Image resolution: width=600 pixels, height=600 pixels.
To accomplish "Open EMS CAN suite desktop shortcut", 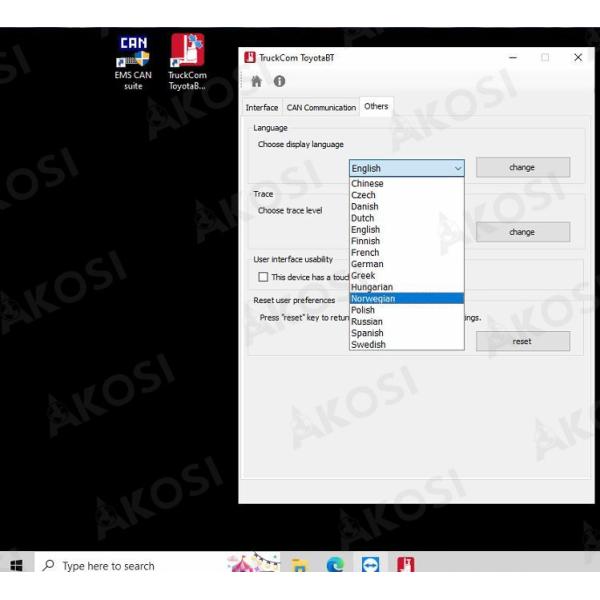I will point(133,60).
